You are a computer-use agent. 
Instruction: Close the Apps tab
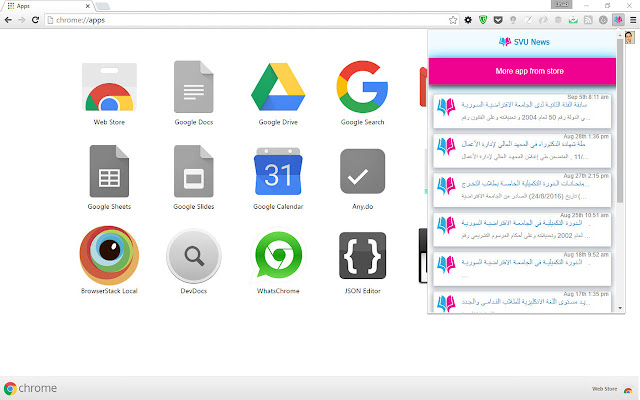[88, 6]
